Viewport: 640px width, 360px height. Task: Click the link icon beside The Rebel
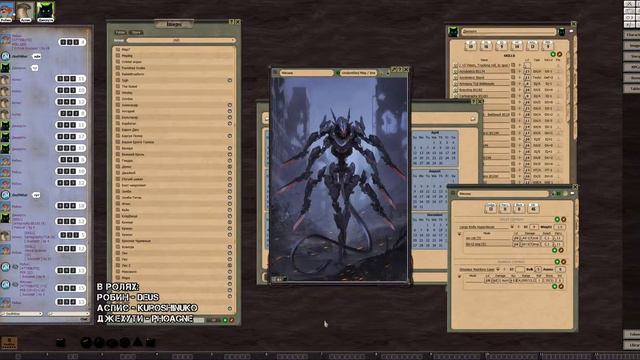pyautogui.click(x=118, y=87)
